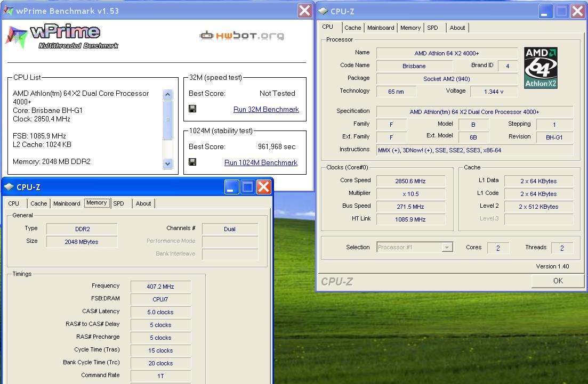
Task: Click the memory Type value DDR2
Action: (82, 229)
